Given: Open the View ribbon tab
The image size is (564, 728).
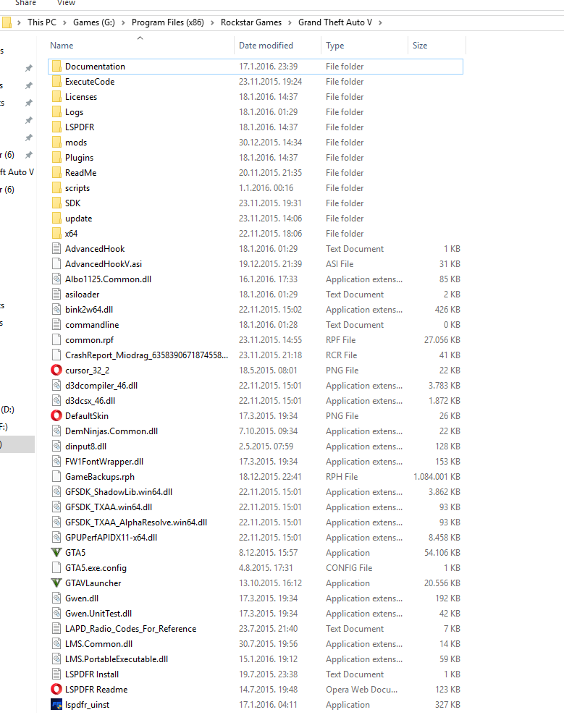Looking at the screenshot, I should tap(66, 3).
